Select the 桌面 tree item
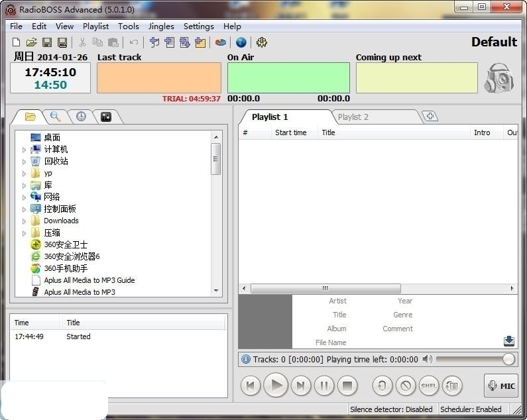 pos(52,137)
